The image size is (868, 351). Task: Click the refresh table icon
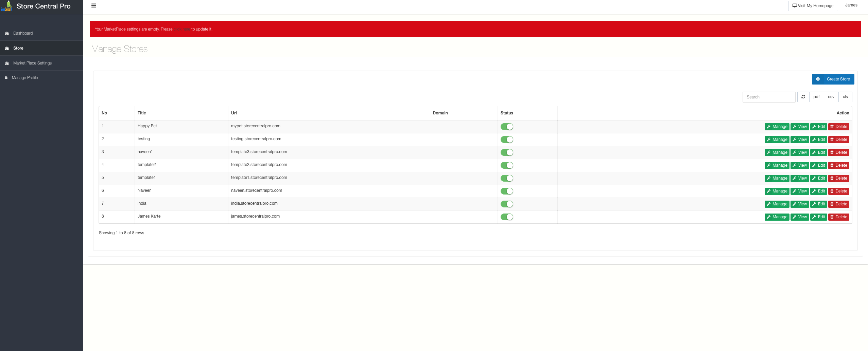[803, 97]
